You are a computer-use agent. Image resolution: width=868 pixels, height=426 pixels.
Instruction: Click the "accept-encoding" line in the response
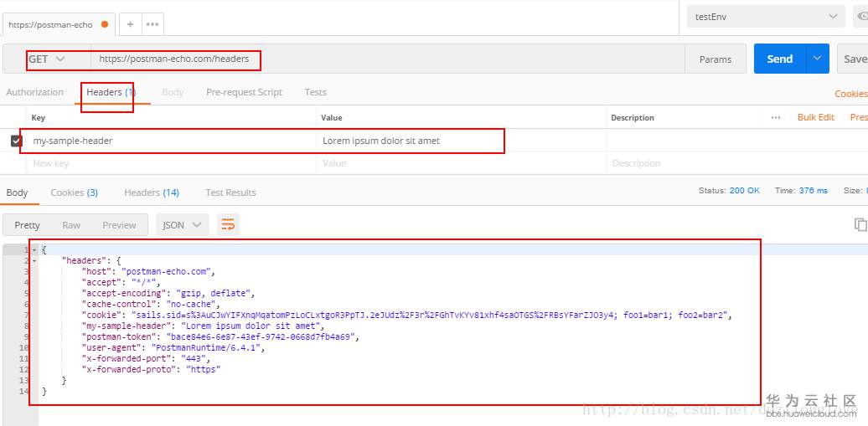pyautogui.click(x=168, y=293)
